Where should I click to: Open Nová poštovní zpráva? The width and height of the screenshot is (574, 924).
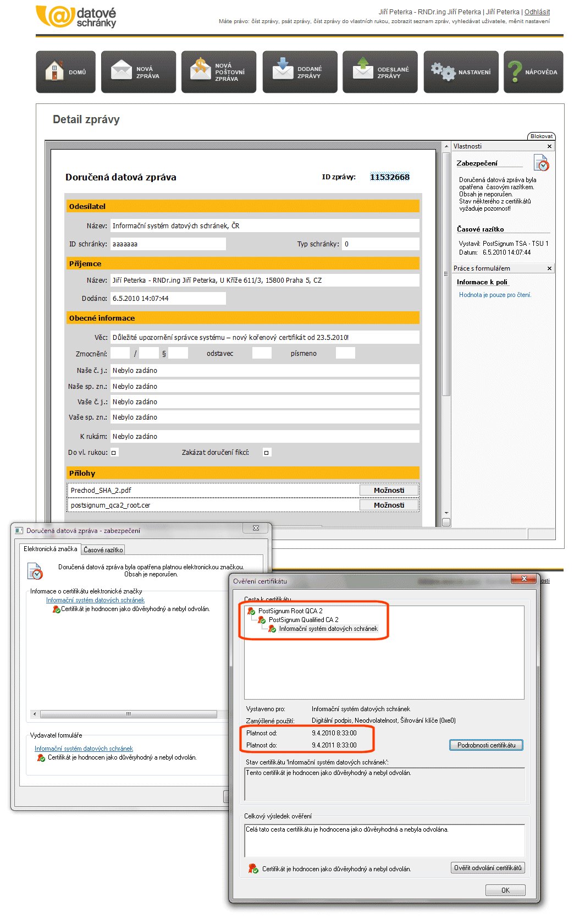219,72
